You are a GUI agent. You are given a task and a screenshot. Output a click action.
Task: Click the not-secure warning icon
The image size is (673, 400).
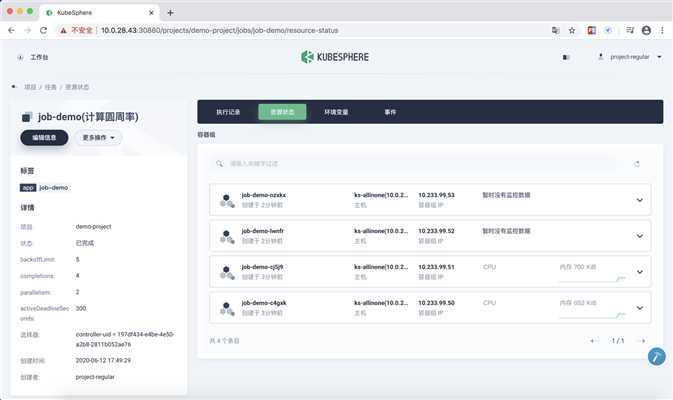(63, 30)
